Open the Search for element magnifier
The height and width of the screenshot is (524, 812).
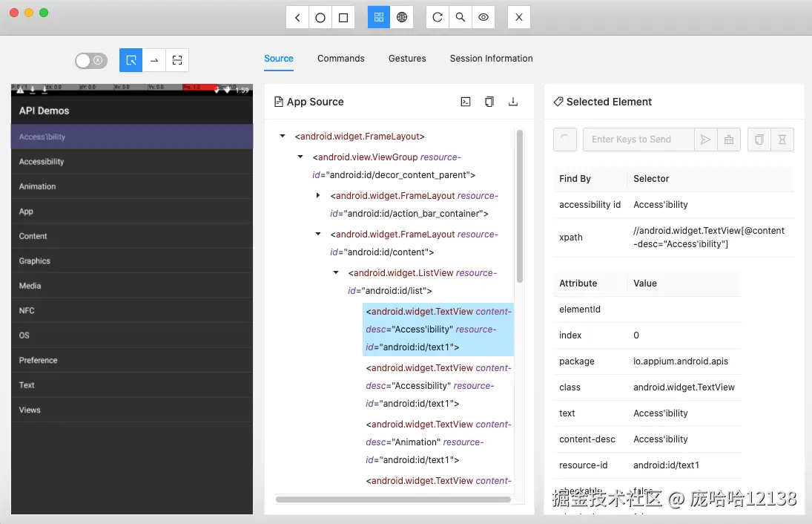click(460, 18)
